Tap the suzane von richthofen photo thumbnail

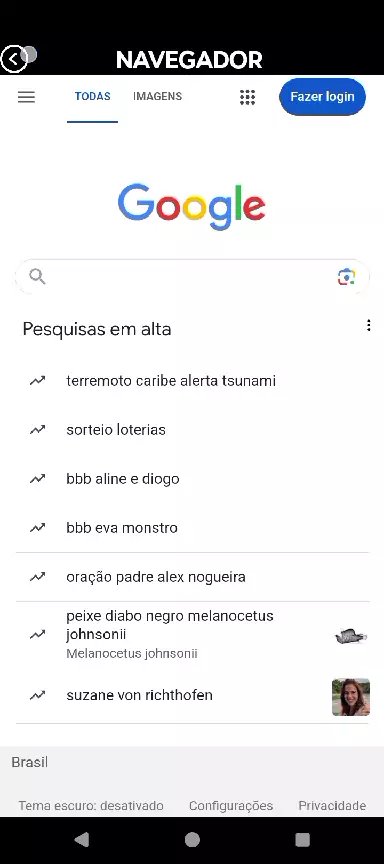[x=351, y=697]
